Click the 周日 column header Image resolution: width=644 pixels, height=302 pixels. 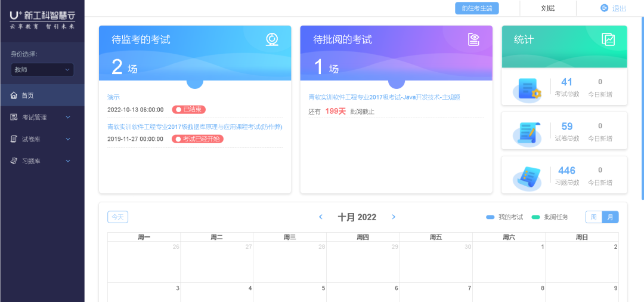(582, 237)
